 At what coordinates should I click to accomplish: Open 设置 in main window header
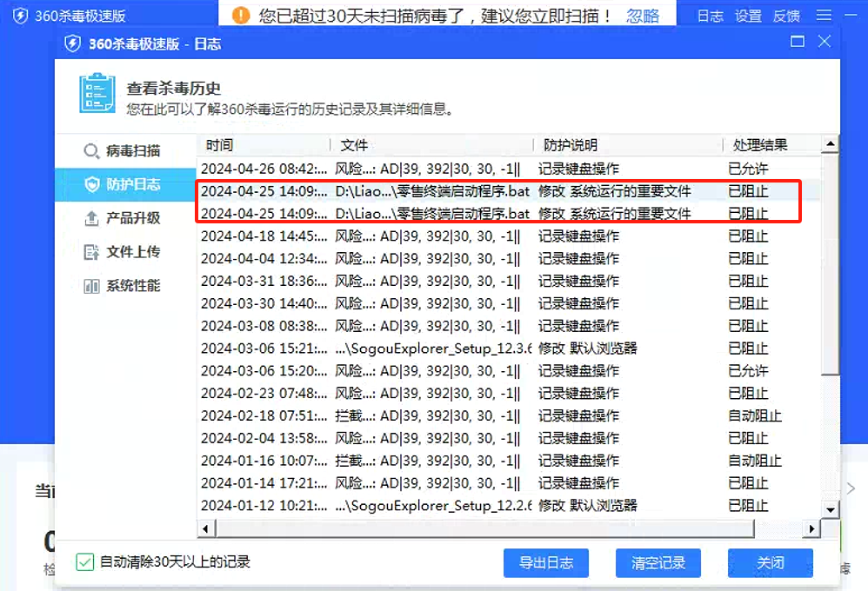(749, 16)
